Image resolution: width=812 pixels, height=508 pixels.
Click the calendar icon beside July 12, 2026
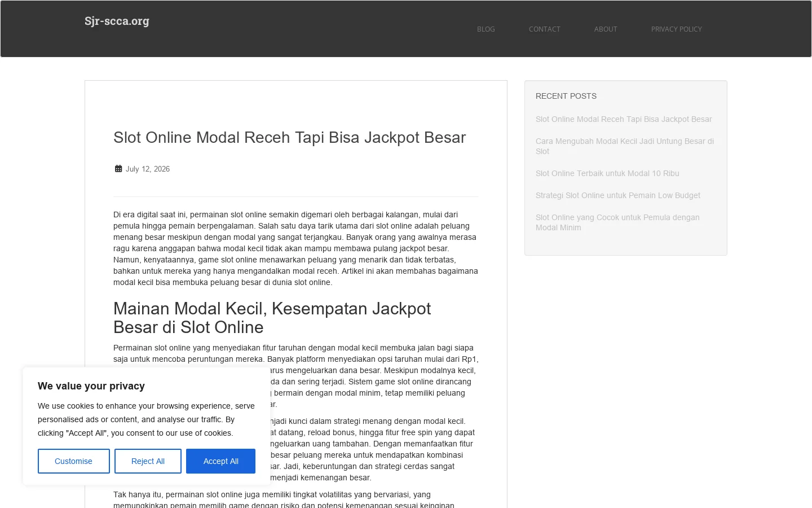(x=118, y=169)
